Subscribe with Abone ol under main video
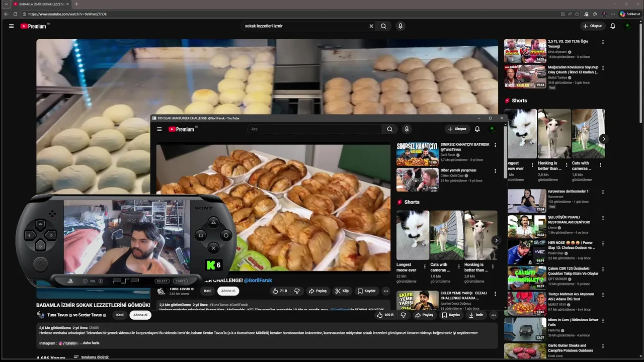 [x=140, y=315]
